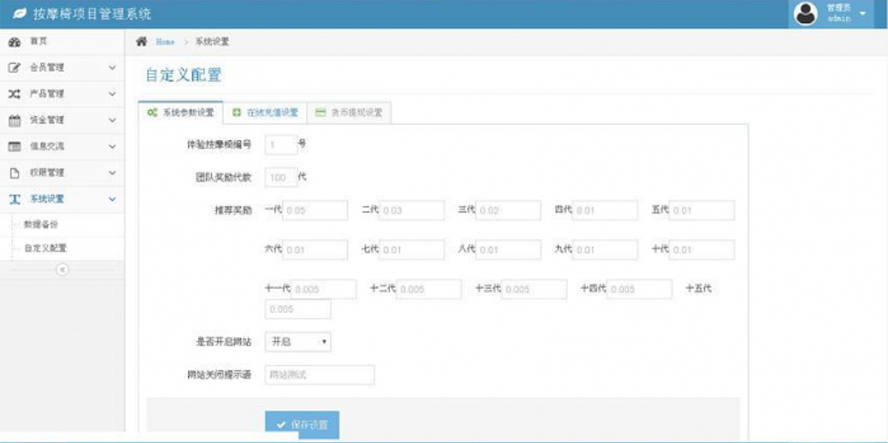The image size is (888, 443).
Task: Click the 四代 reward input field
Action: (x=605, y=210)
